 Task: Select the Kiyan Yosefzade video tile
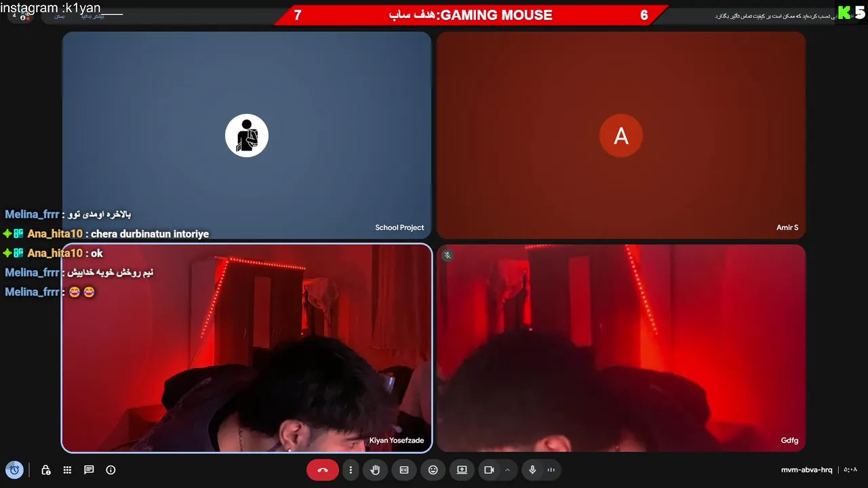[247, 348]
